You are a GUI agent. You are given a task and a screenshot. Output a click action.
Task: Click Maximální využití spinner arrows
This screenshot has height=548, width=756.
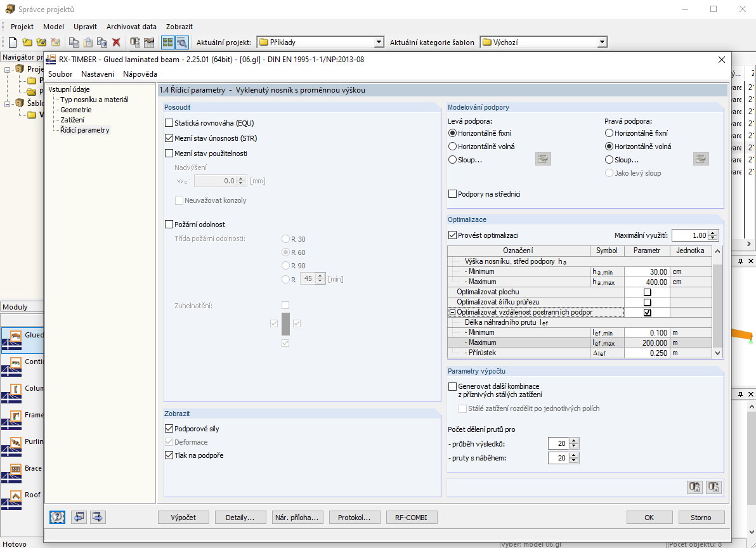click(713, 235)
